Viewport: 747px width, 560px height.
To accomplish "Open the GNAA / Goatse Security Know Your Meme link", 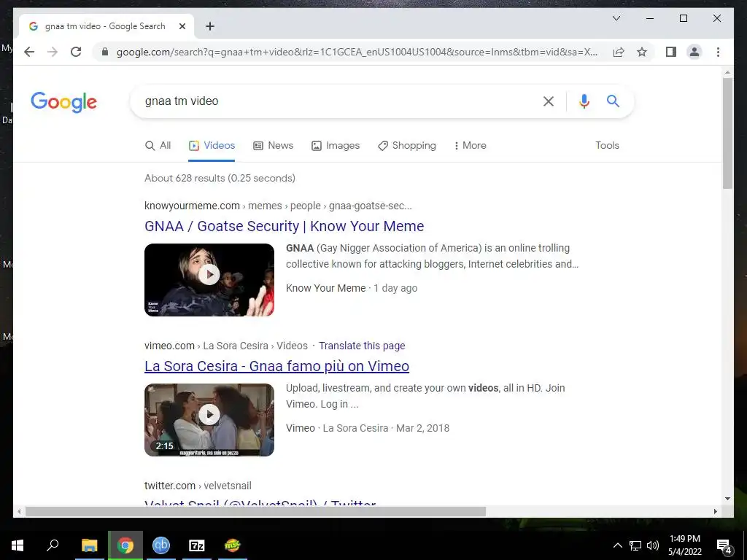I will [x=284, y=226].
